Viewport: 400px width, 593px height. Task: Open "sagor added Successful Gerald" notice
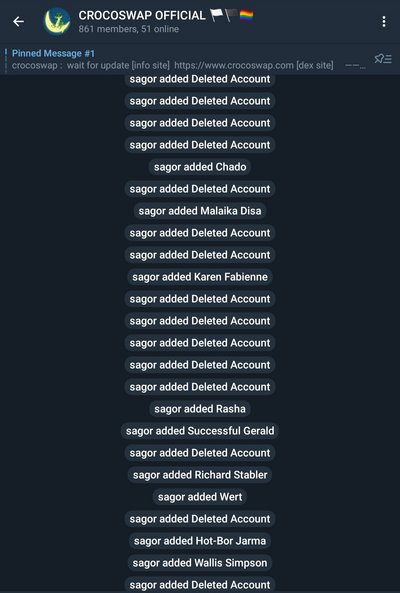click(x=200, y=431)
